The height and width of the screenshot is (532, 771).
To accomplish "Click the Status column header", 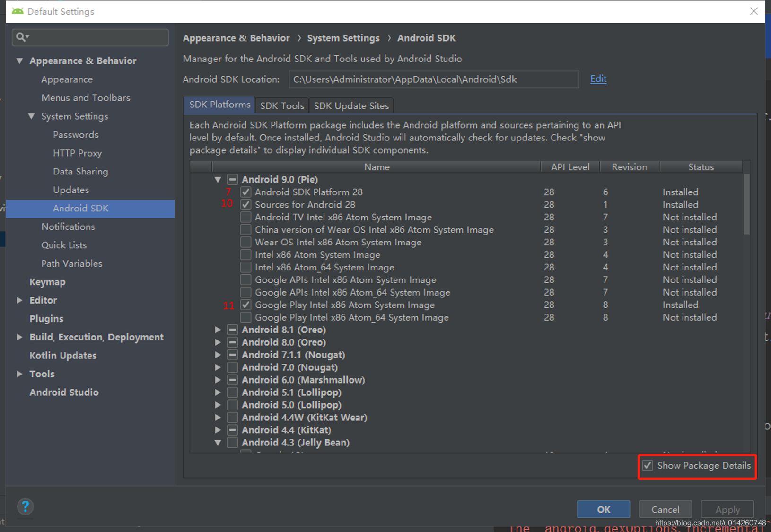I will [701, 167].
